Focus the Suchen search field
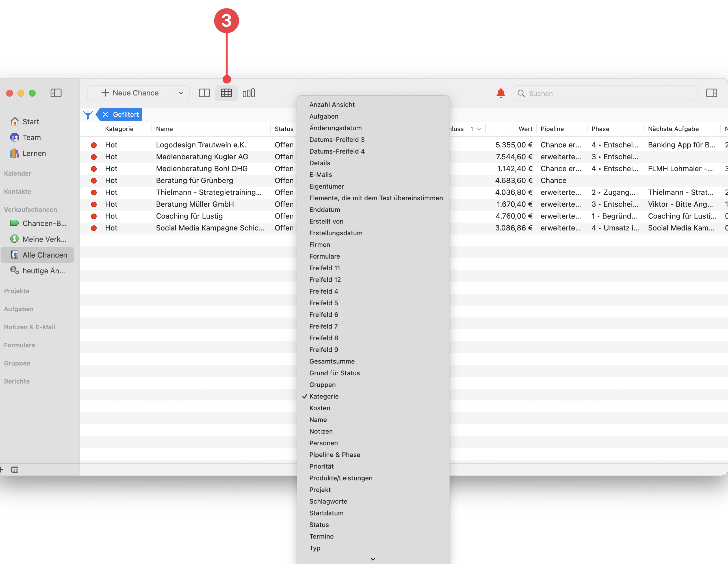 click(x=605, y=93)
